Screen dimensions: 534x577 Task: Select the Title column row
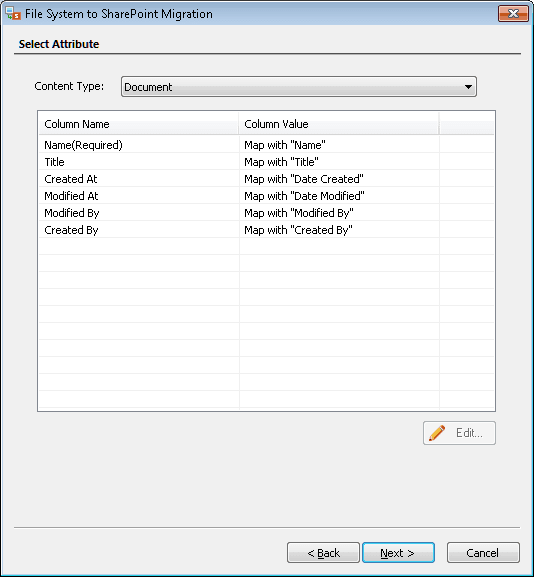pos(266,162)
